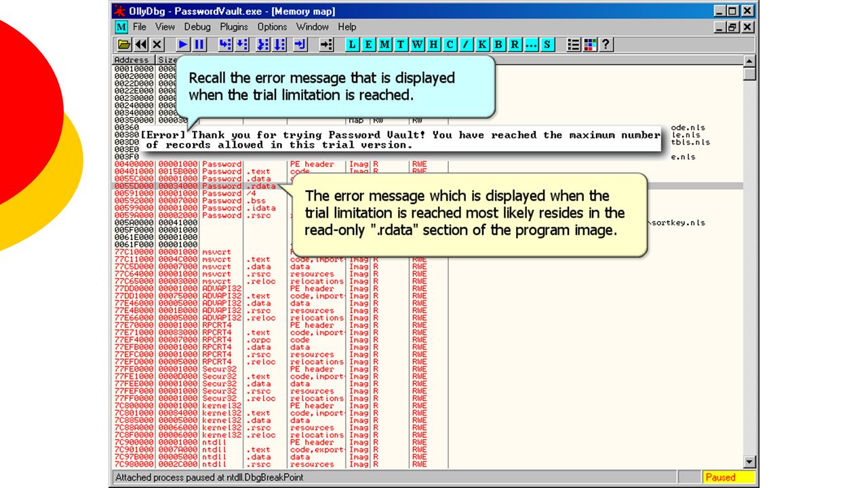Restart the program with the rewind icon

(141, 45)
